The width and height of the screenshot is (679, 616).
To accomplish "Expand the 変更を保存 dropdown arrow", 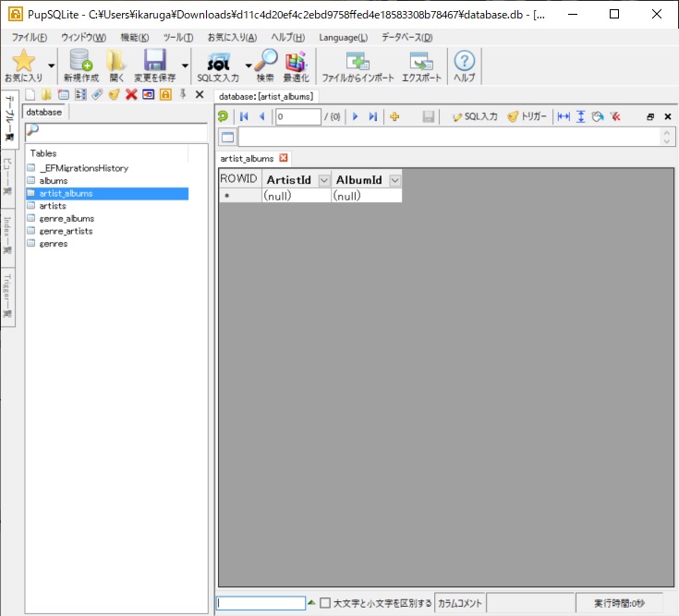I will pos(185,66).
